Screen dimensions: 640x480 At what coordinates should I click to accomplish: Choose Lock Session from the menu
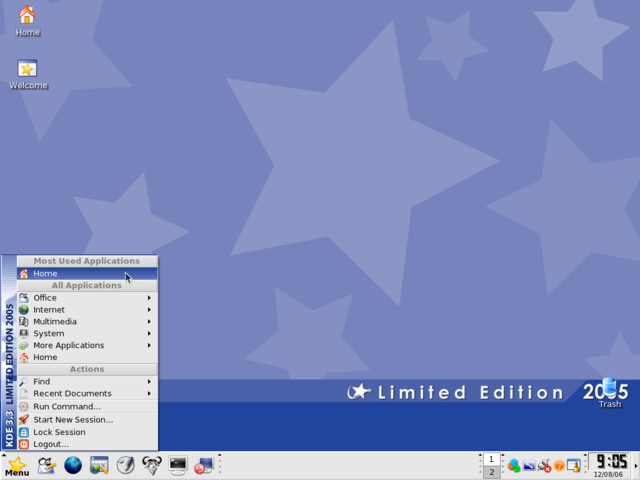point(87,432)
